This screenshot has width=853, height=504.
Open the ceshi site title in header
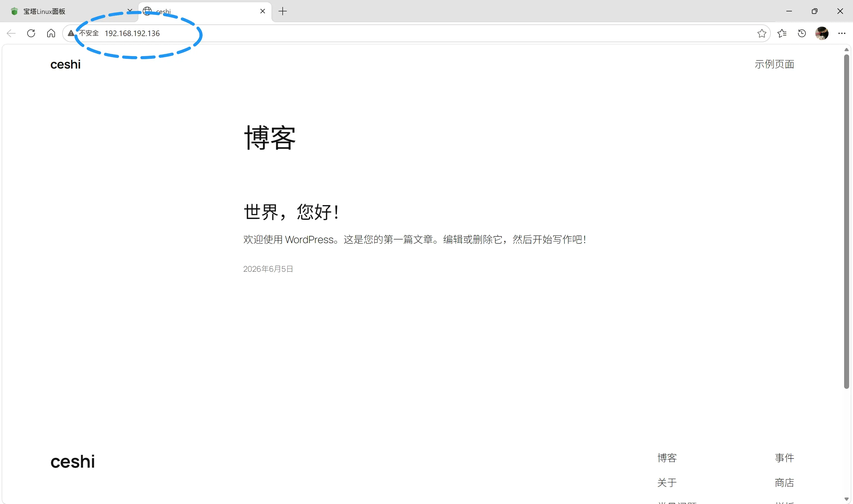66,65
